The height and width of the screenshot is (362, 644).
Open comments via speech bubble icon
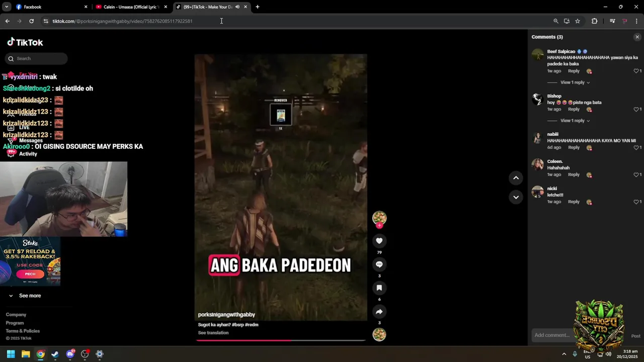click(379, 264)
